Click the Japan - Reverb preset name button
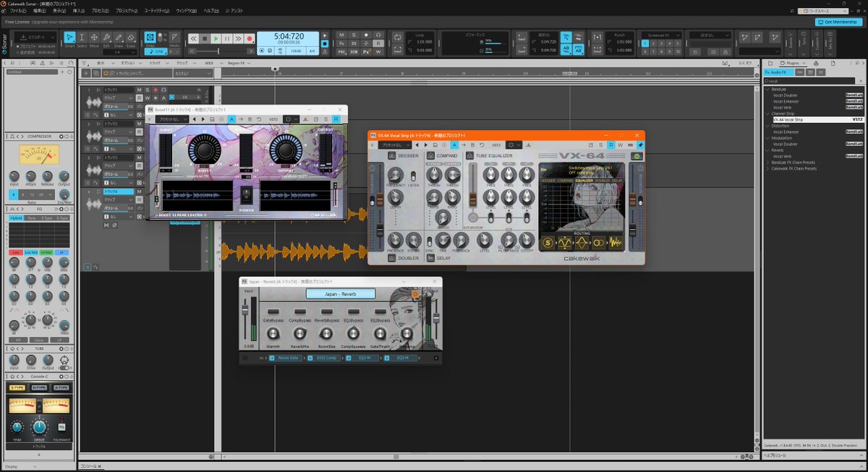This screenshot has width=868, height=472. tap(340, 294)
